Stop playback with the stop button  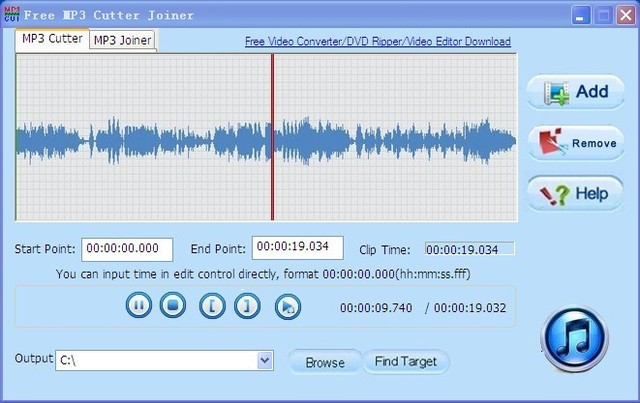tap(173, 305)
